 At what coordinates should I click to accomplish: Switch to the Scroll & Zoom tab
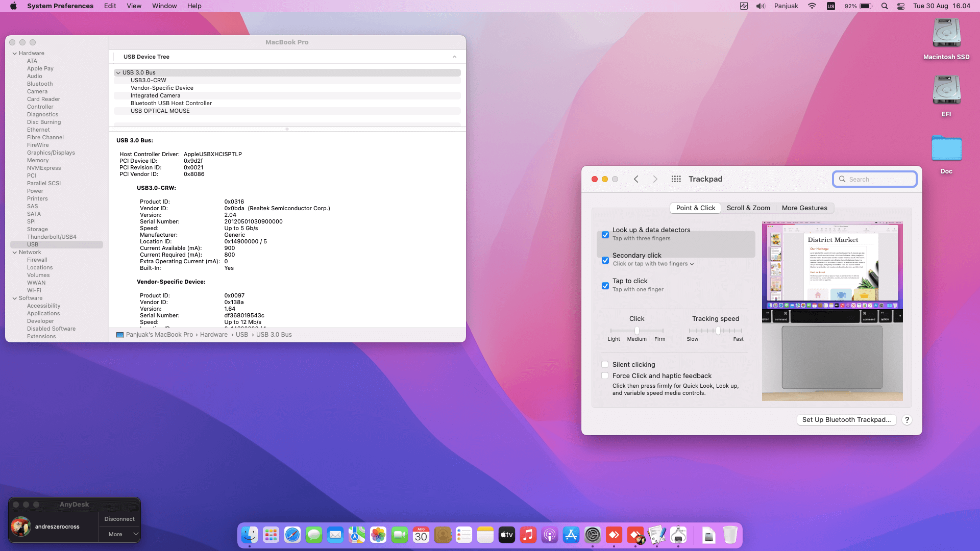click(x=748, y=208)
